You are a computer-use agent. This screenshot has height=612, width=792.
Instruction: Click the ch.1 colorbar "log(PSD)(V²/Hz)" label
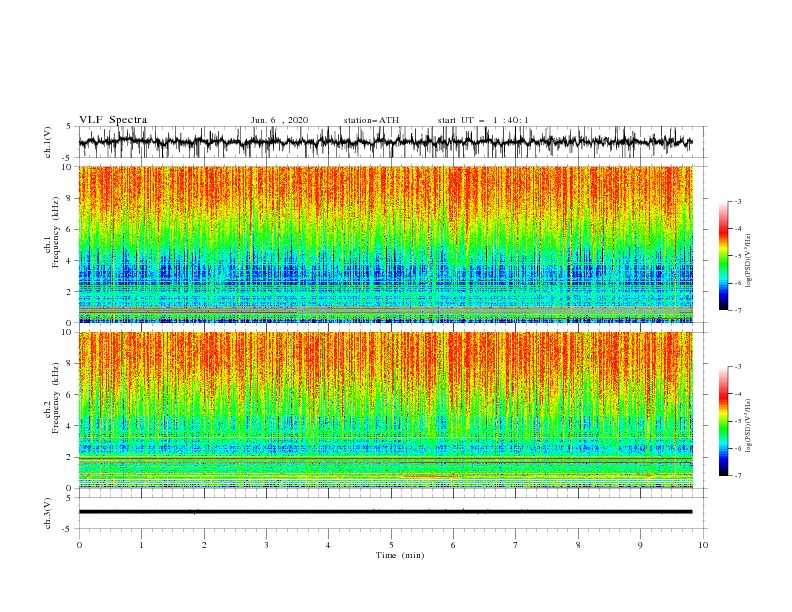tap(749, 261)
